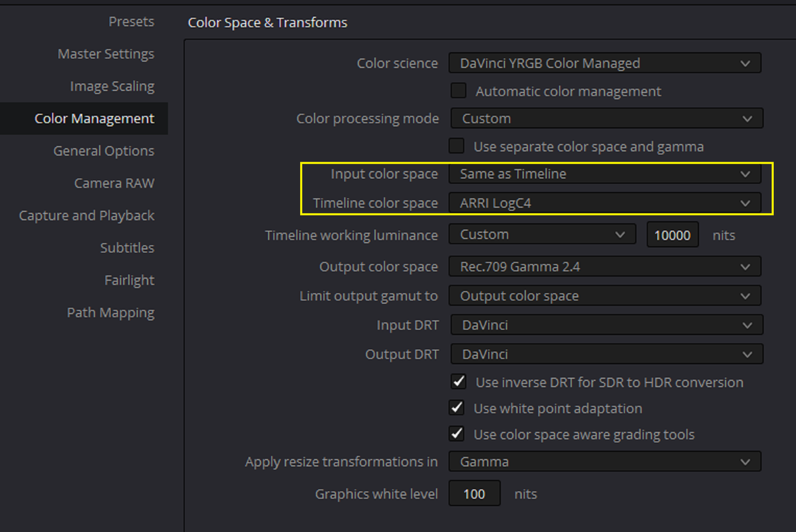The height and width of the screenshot is (532, 796).
Task: Enable Use separate color space and gamma
Action: pyautogui.click(x=456, y=146)
